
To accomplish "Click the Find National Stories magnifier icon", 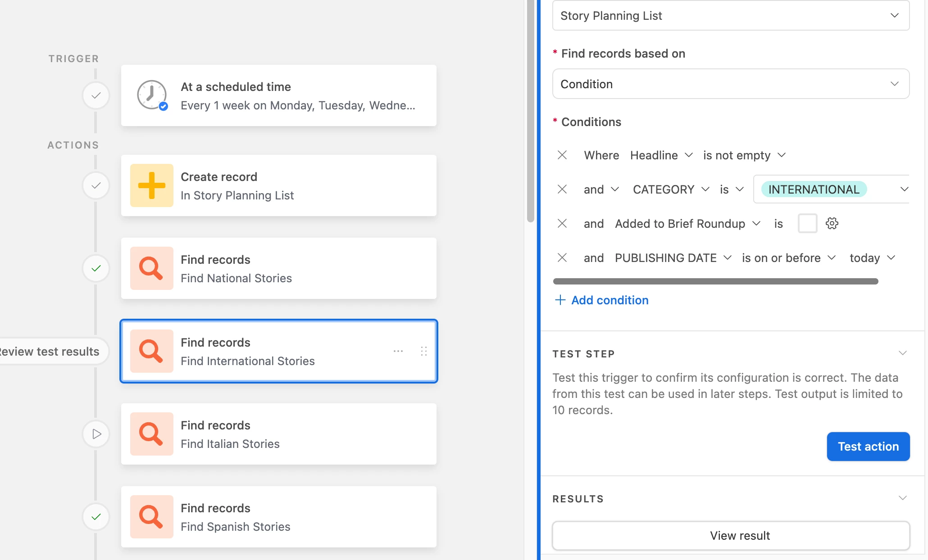I will 152,268.
